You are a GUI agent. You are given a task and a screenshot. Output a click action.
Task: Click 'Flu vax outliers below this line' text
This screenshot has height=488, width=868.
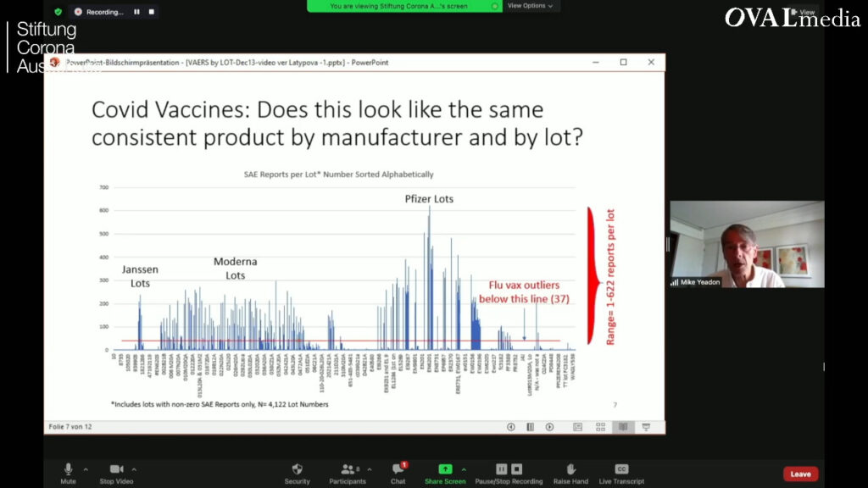tap(524, 291)
